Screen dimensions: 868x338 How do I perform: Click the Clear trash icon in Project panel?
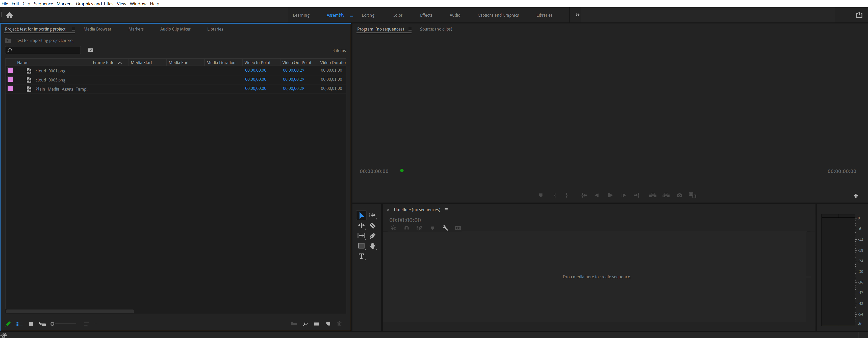(339, 324)
